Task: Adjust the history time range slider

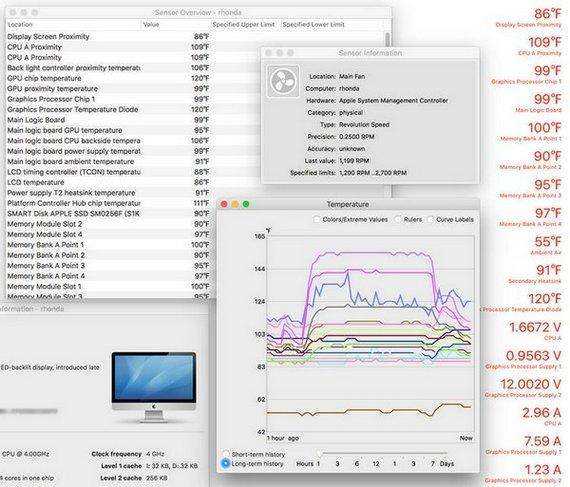Action: coord(382,453)
